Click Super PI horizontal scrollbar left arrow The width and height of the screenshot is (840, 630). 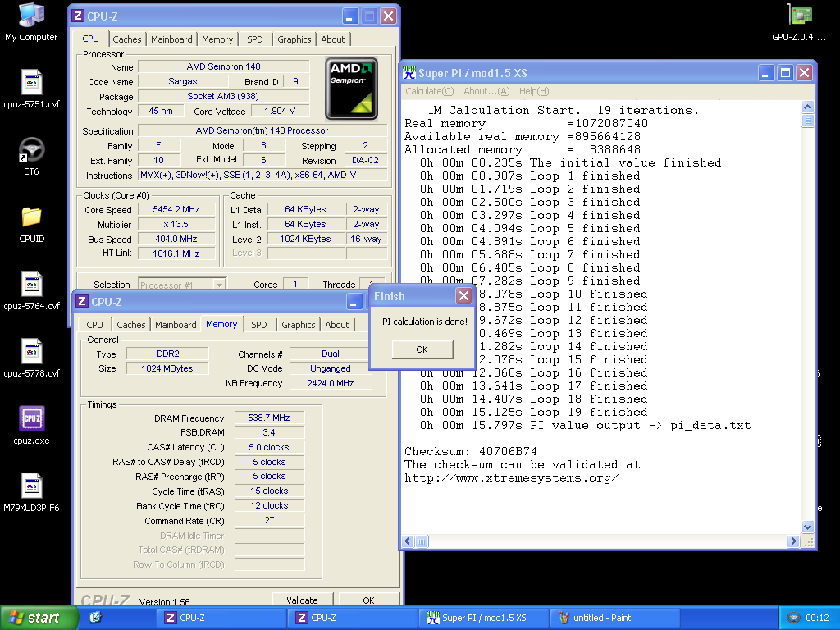[x=408, y=541]
